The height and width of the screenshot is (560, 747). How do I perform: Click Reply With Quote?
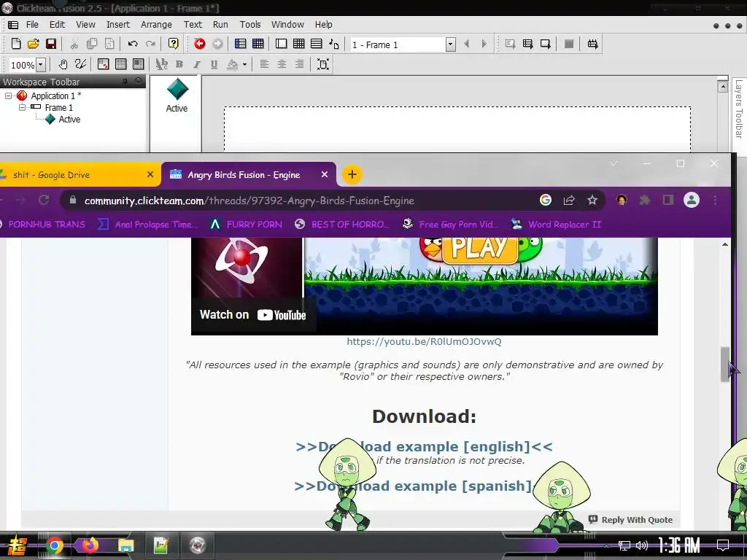click(630, 519)
